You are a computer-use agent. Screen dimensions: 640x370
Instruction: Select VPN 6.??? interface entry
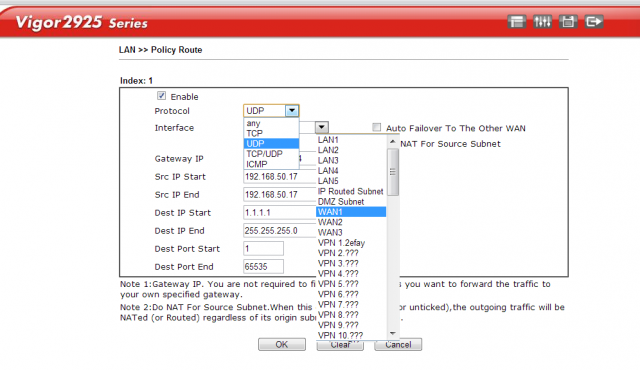[x=351, y=294]
